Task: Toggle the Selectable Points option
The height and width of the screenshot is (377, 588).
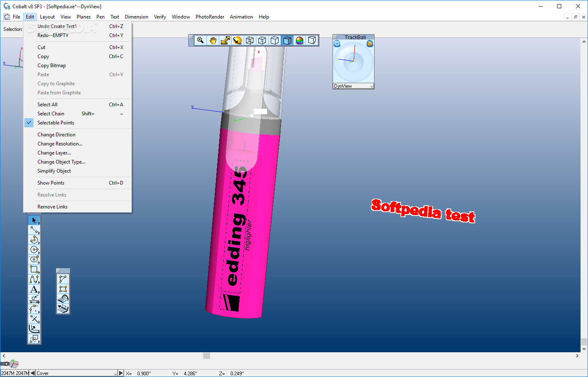Action: pyautogui.click(x=56, y=123)
